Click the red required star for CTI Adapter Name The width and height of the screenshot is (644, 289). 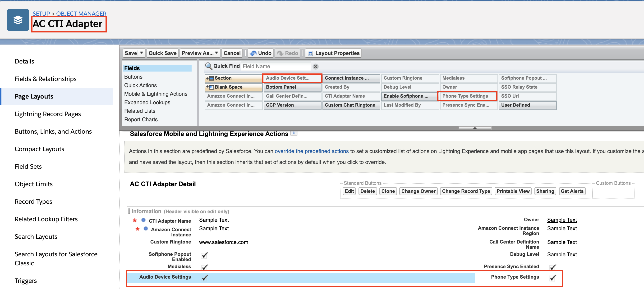pyautogui.click(x=135, y=220)
